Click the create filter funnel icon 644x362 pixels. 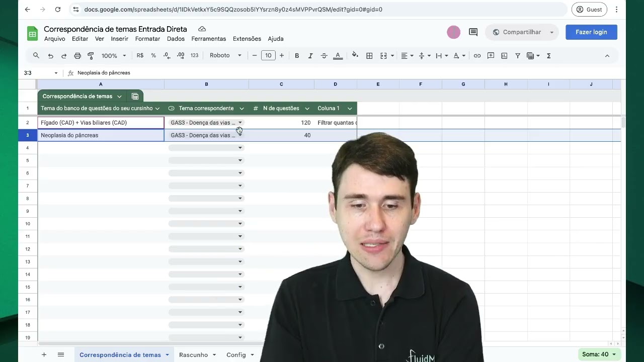(517, 56)
